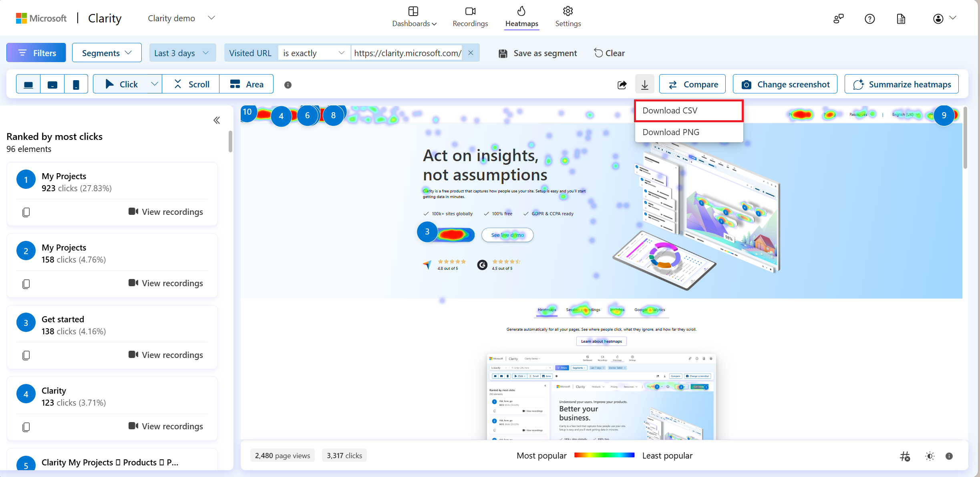
Task: Toggle the hide element numbers icon
Action: 905,456
